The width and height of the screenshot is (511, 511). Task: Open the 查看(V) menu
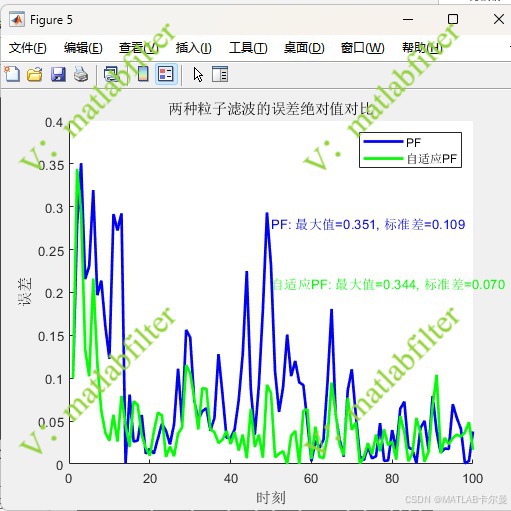[x=139, y=48]
